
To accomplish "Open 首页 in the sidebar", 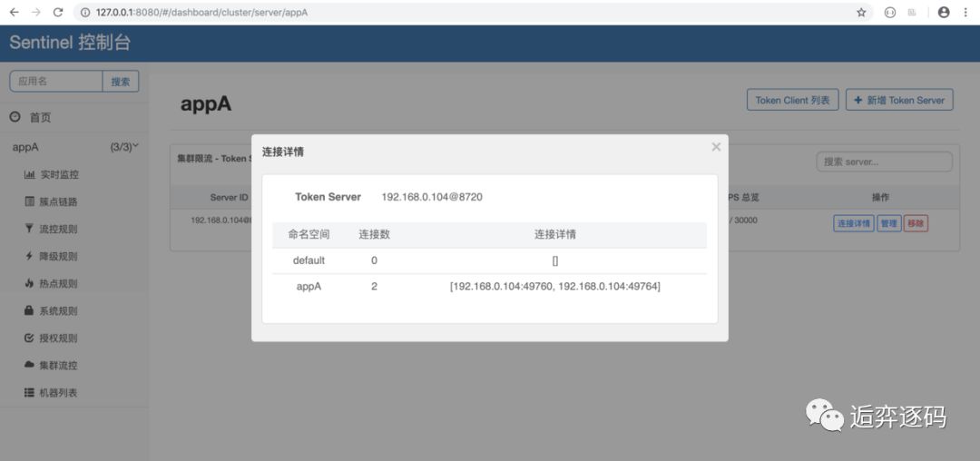I will point(41,117).
